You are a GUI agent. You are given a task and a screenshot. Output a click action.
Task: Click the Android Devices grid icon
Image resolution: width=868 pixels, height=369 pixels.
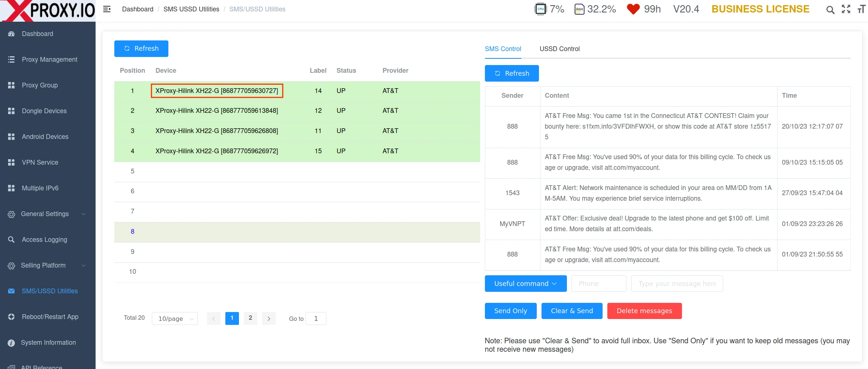11,137
